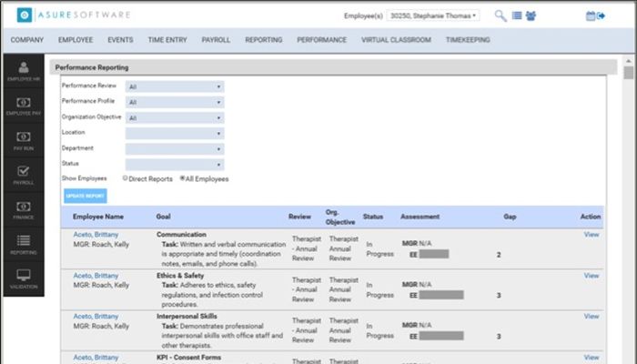Click View for the Ethics & Safety goal
The height and width of the screenshot is (364, 637).
591,276
